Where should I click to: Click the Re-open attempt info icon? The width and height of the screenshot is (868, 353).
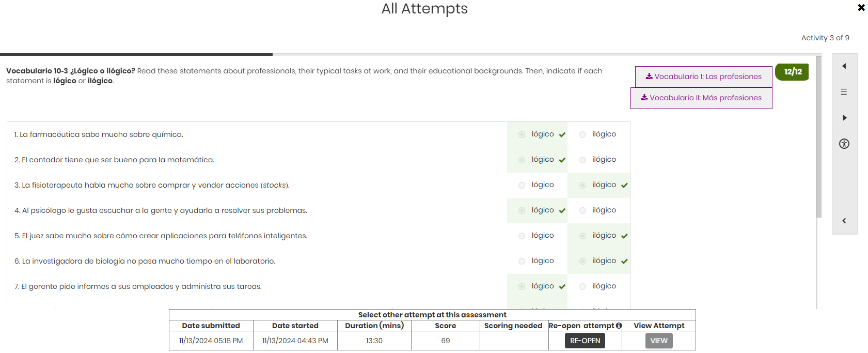coord(619,326)
